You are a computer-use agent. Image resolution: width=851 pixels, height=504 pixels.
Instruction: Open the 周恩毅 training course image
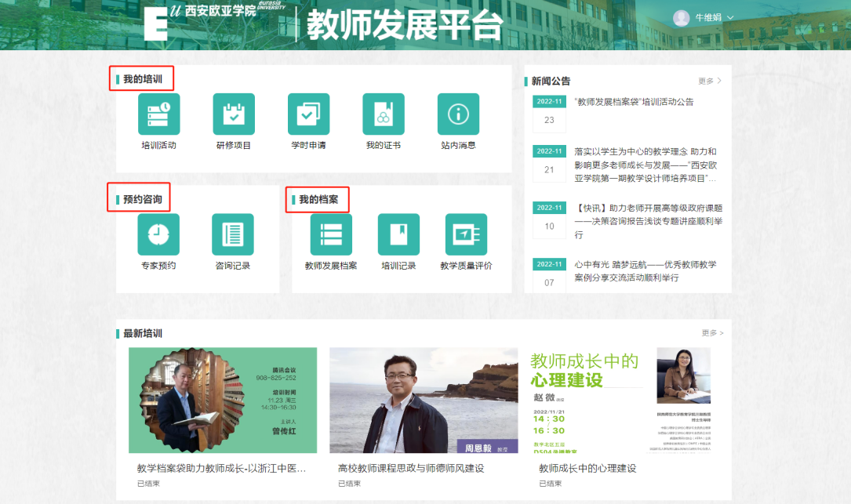click(x=424, y=400)
